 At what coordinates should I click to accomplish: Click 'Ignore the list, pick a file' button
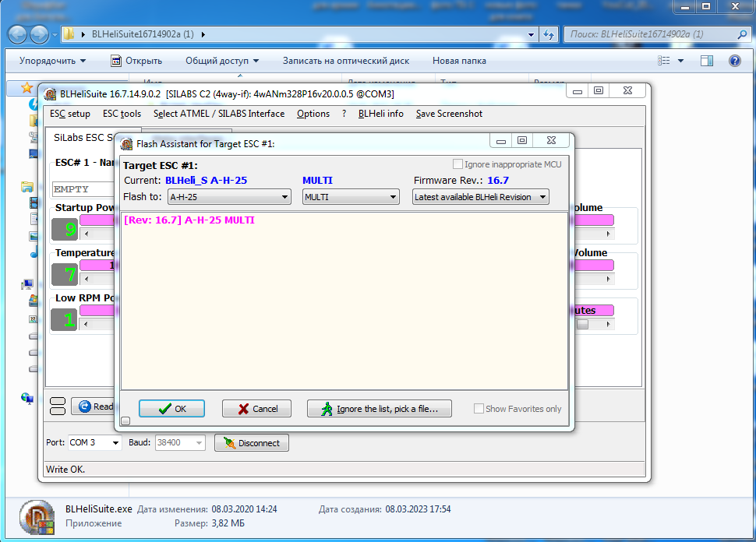pos(380,409)
